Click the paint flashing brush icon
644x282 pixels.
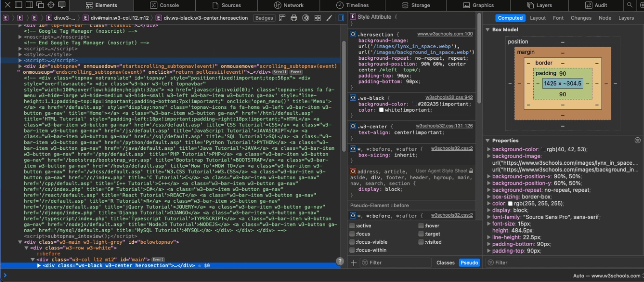click(x=329, y=18)
